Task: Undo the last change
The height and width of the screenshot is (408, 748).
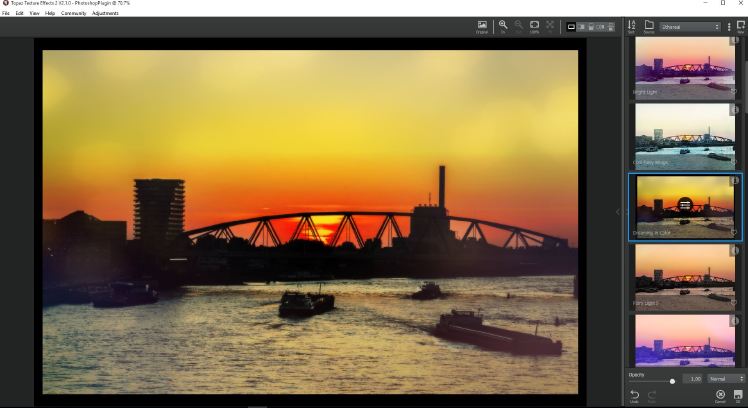Action: coord(634,397)
